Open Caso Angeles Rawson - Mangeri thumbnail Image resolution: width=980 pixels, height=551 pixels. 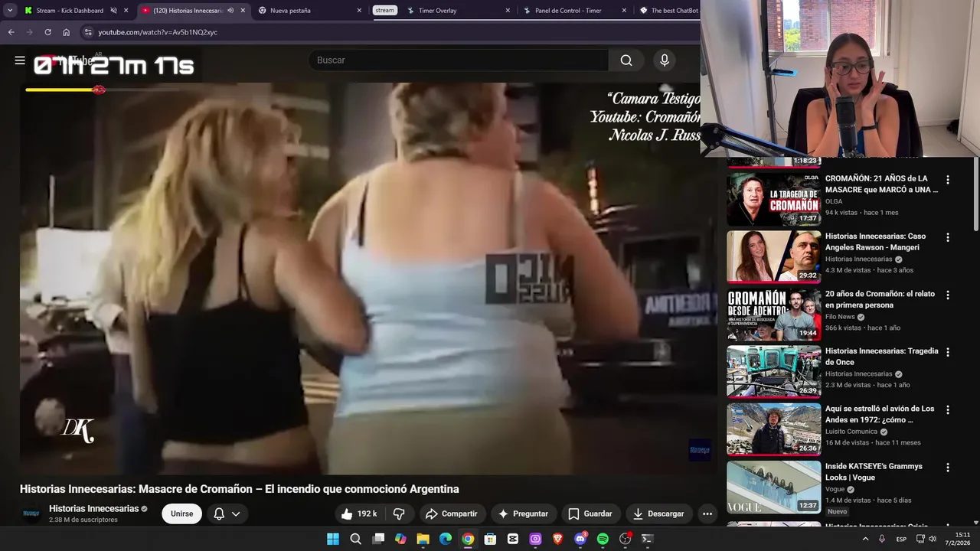click(773, 256)
